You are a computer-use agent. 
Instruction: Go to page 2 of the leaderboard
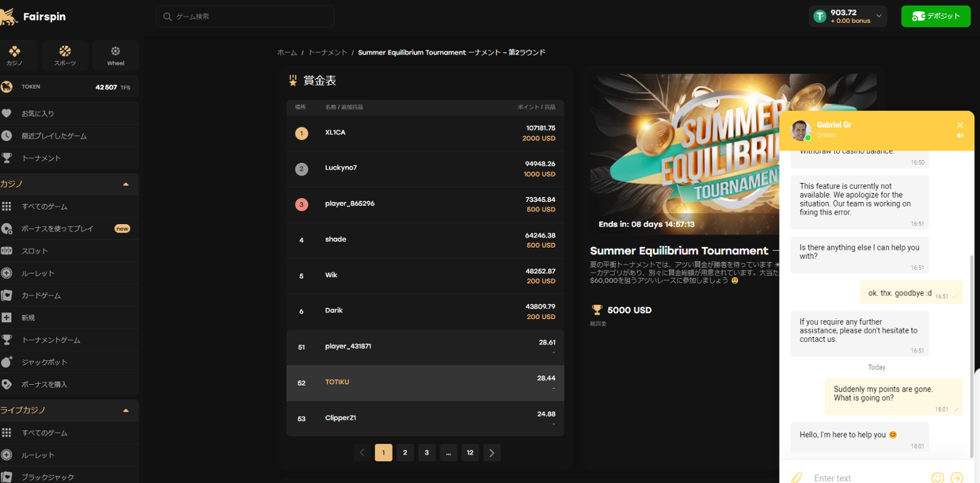(405, 452)
